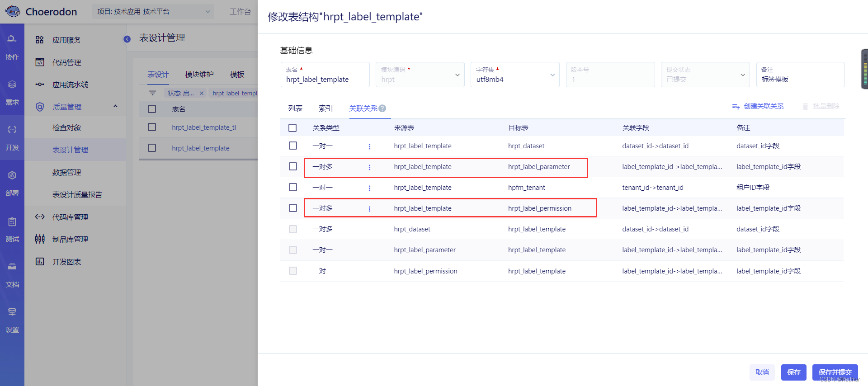The height and width of the screenshot is (386, 868).
Task: Click the 保存 button
Action: click(x=794, y=372)
